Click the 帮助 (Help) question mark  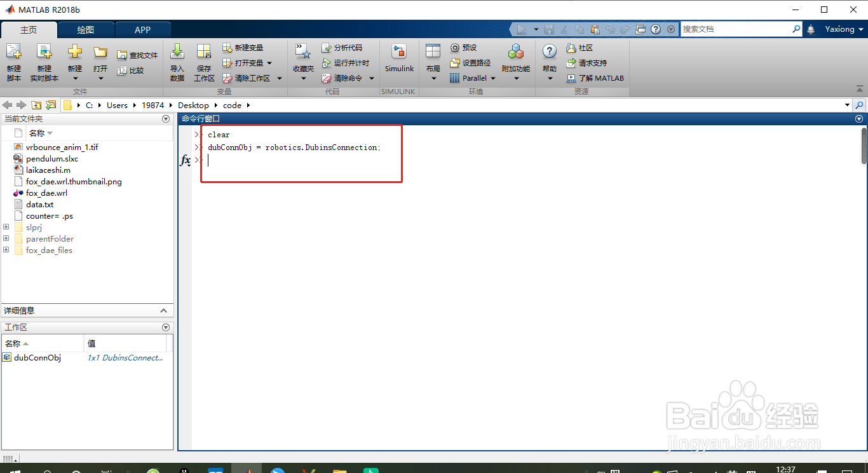point(550,52)
